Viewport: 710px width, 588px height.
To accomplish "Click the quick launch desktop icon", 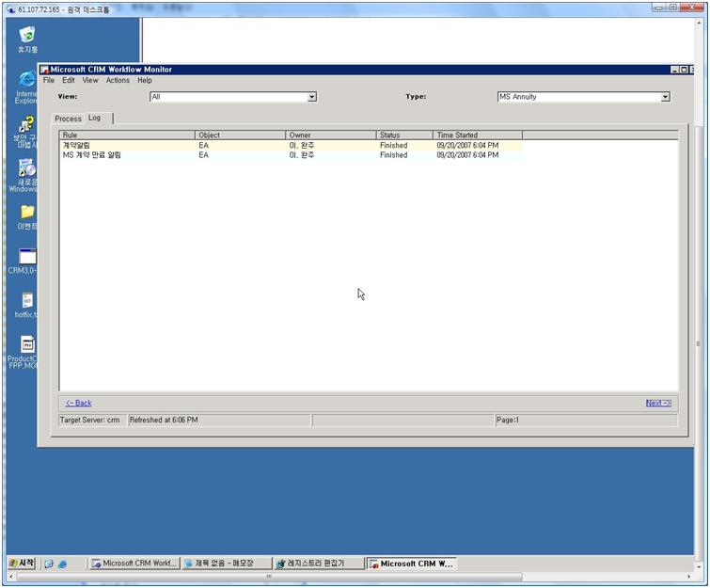I will (49, 564).
